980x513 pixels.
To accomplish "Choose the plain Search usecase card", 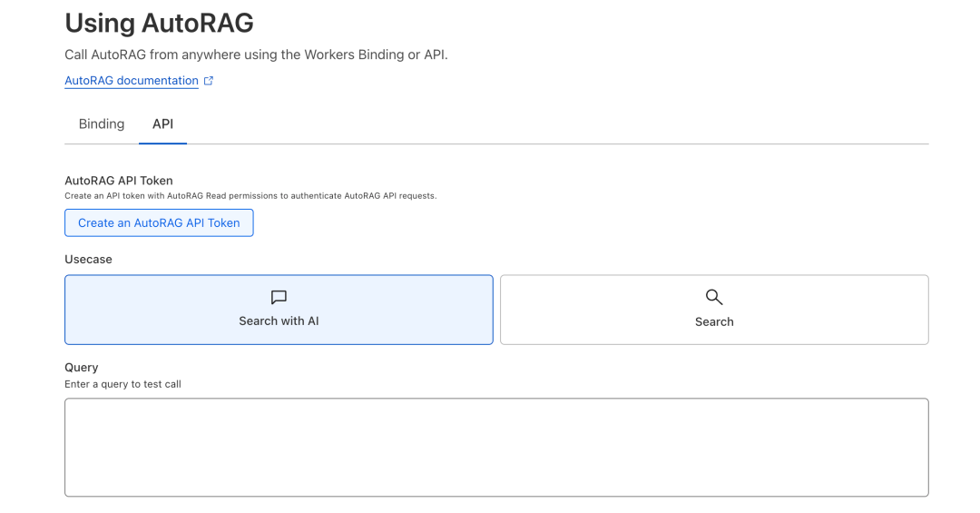I will [x=714, y=310].
